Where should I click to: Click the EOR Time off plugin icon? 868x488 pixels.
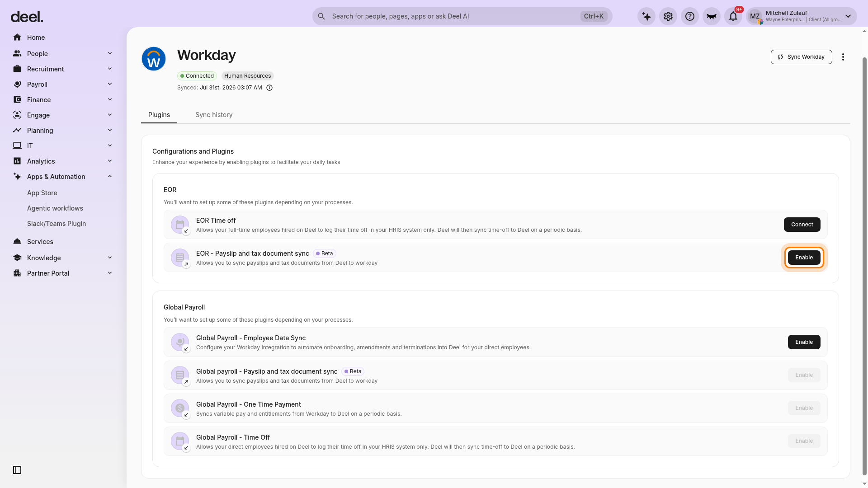tap(180, 225)
